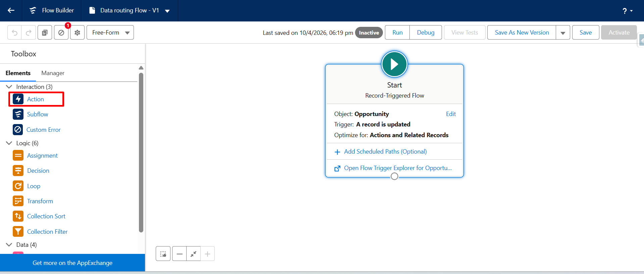The width and height of the screenshot is (644, 274).
Task: Click Edit link on the Start element
Action: 451,114
